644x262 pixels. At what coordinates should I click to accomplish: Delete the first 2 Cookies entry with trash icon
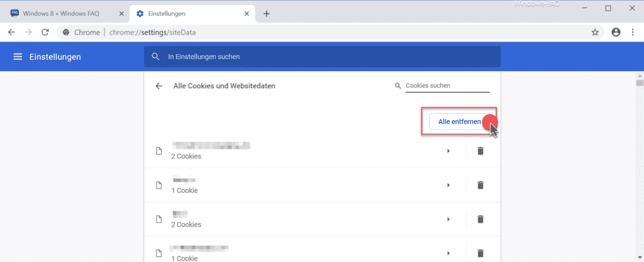(x=480, y=151)
